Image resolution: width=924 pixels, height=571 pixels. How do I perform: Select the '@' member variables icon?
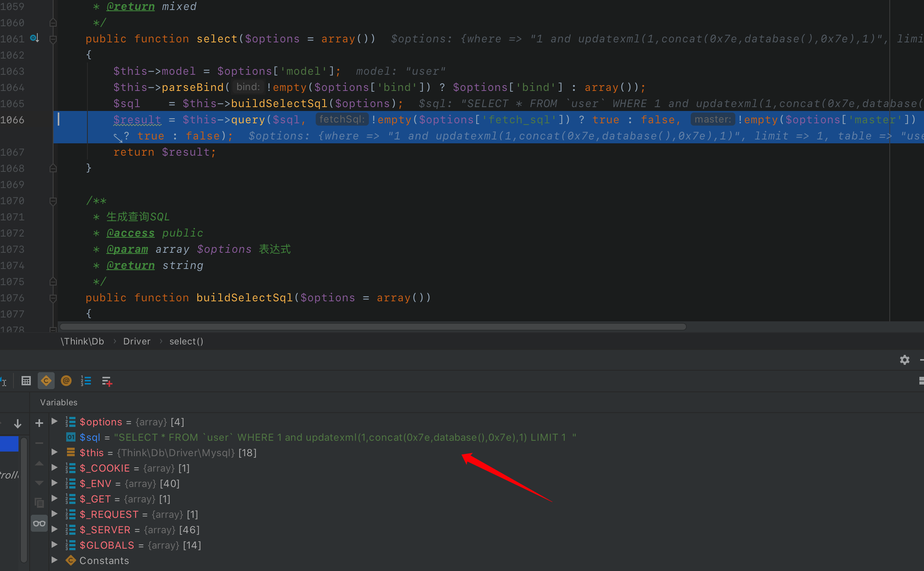(66, 381)
